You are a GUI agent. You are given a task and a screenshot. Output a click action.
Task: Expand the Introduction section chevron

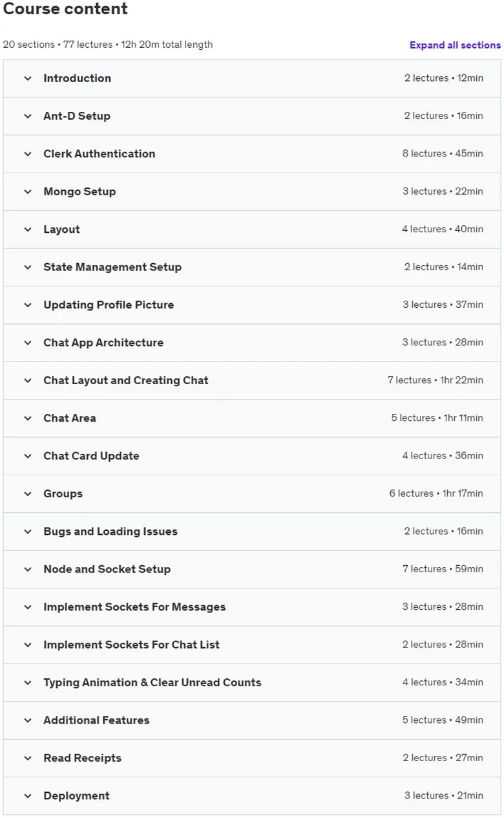tap(28, 78)
